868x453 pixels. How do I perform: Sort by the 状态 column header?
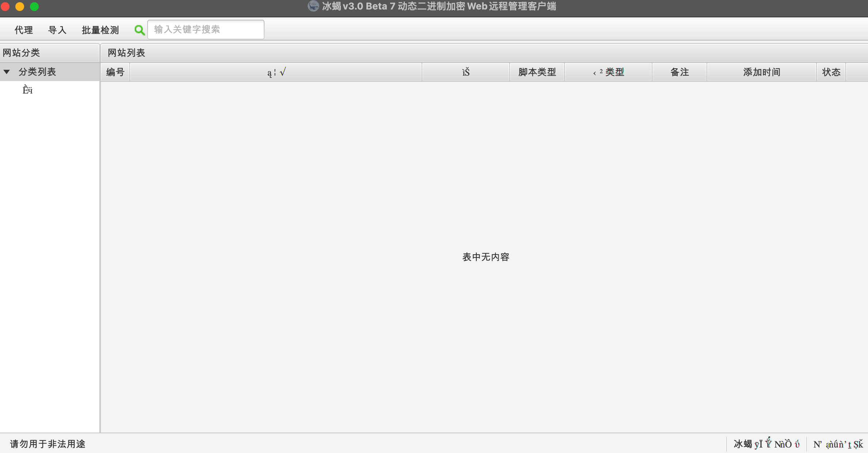pos(831,72)
